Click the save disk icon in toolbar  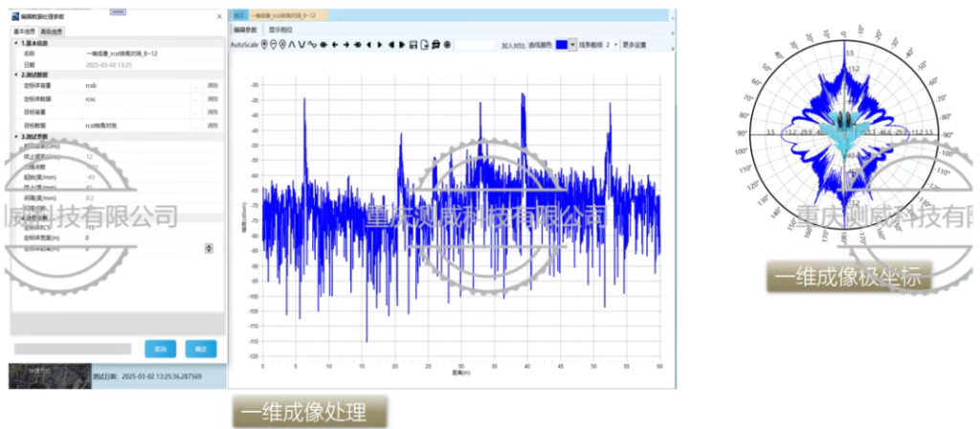pos(412,44)
